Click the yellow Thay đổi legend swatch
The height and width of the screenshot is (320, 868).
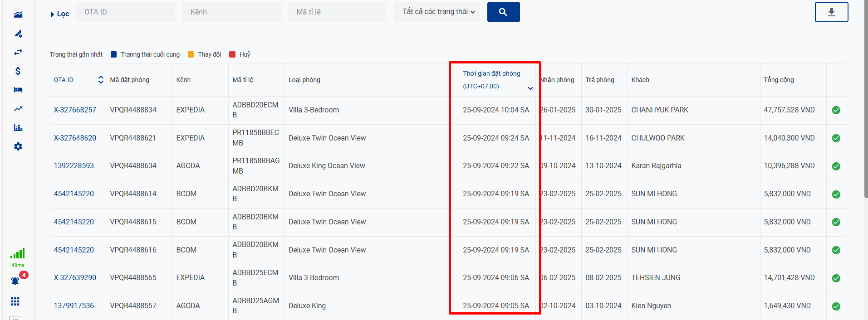point(191,54)
